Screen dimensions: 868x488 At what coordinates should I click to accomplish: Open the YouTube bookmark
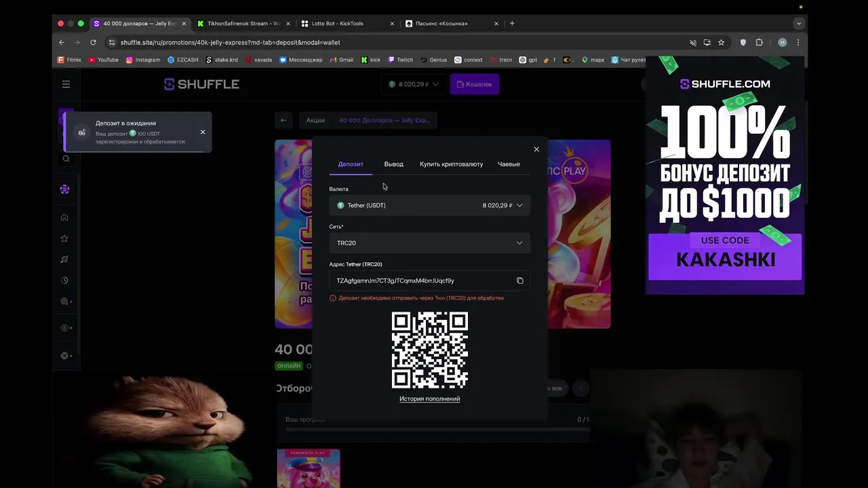(x=103, y=60)
